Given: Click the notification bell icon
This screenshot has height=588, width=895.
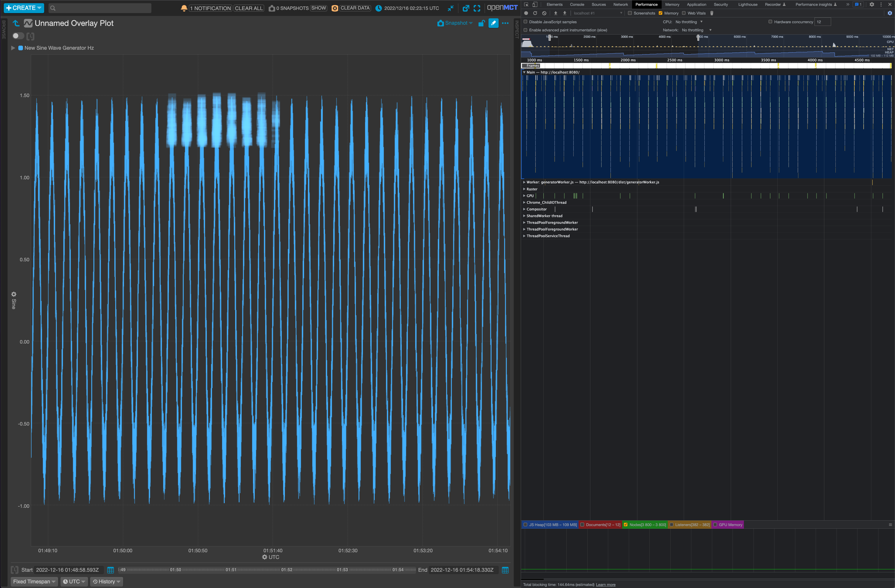Looking at the screenshot, I should pos(184,8).
